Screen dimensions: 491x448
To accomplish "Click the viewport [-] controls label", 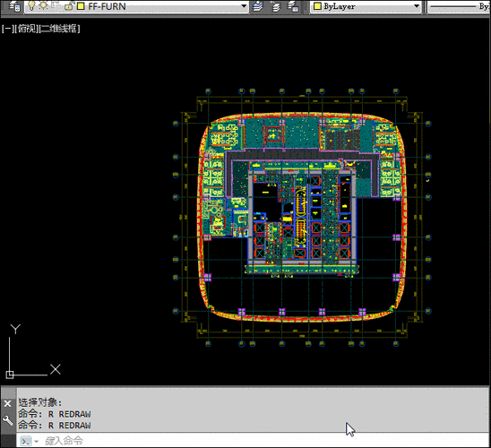I will point(7,29).
